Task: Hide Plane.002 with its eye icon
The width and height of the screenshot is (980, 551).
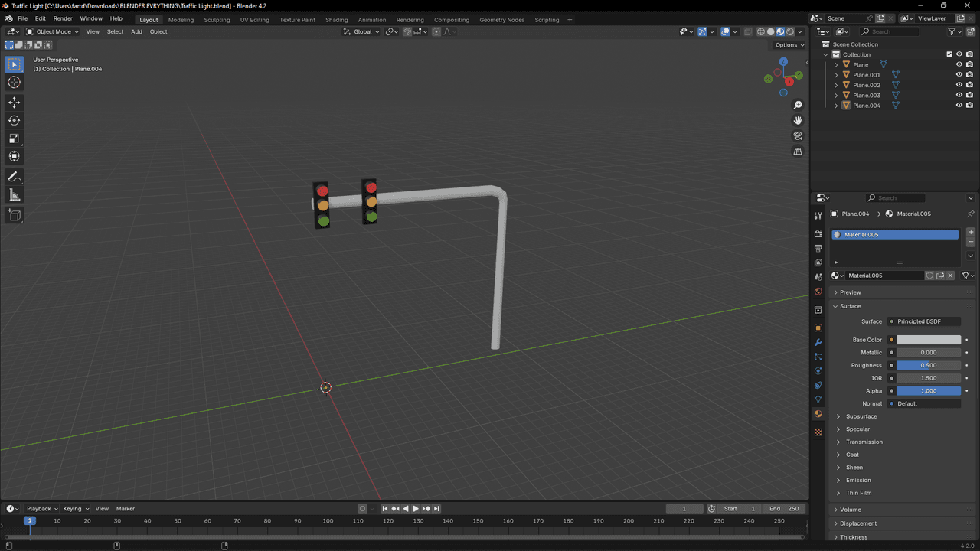Action: (959, 85)
